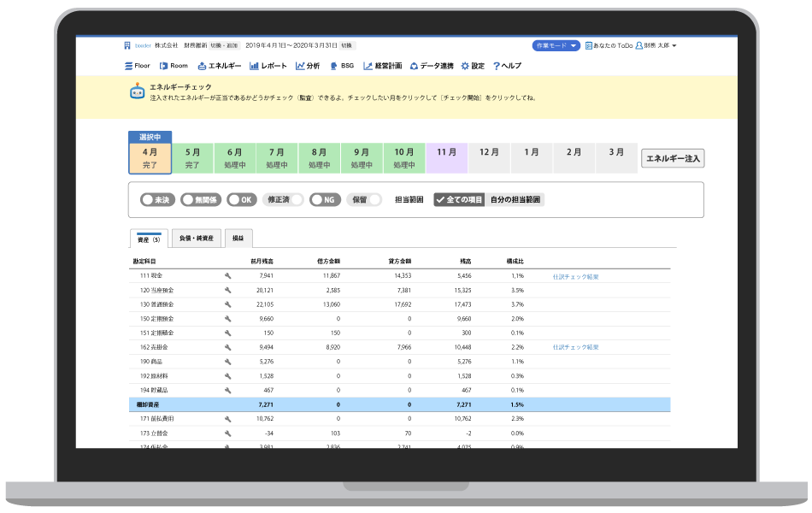
Task: Click 切換・追加 company switch button
Action: pos(224,45)
